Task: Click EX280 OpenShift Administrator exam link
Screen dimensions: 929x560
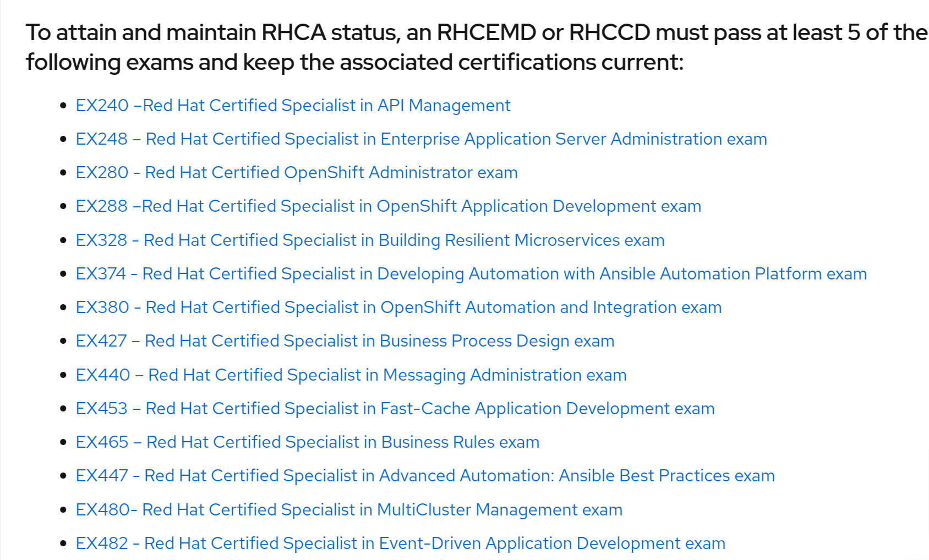Action: [297, 172]
